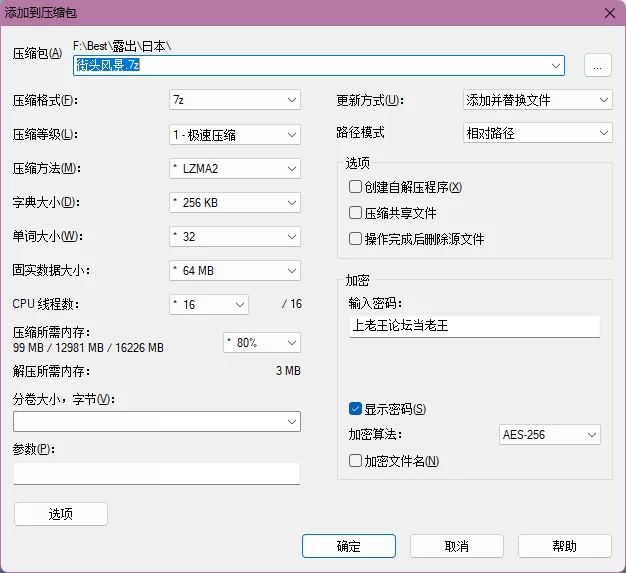Open the 固实数据大小 64 MB dropdown

[235, 271]
